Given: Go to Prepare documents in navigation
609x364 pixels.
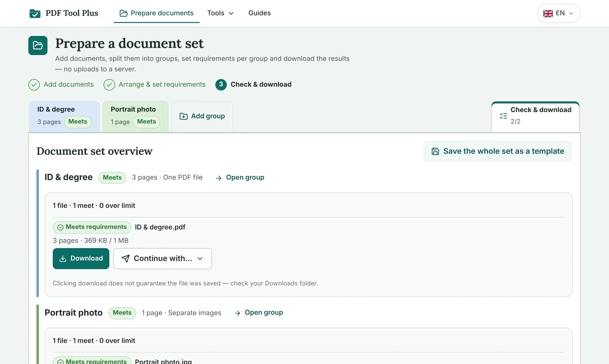Looking at the screenshot, I should click(156, 13).
